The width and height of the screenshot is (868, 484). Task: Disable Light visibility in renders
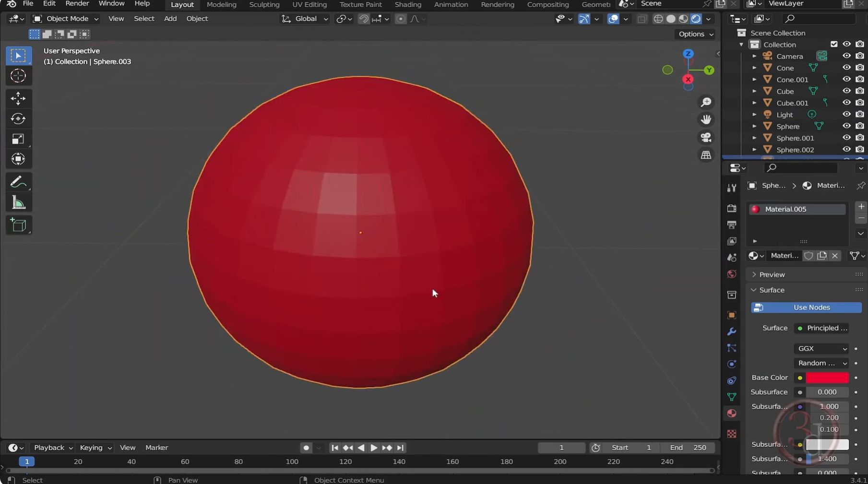pos(859,114)
